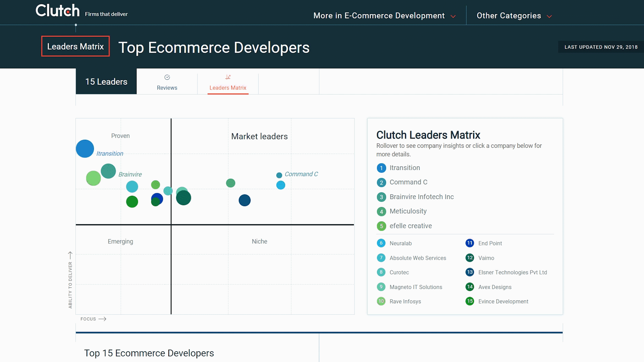Screen dimensions: 644x362
Task: Select efelle creative in the list
Action: (x=411, y=226)
